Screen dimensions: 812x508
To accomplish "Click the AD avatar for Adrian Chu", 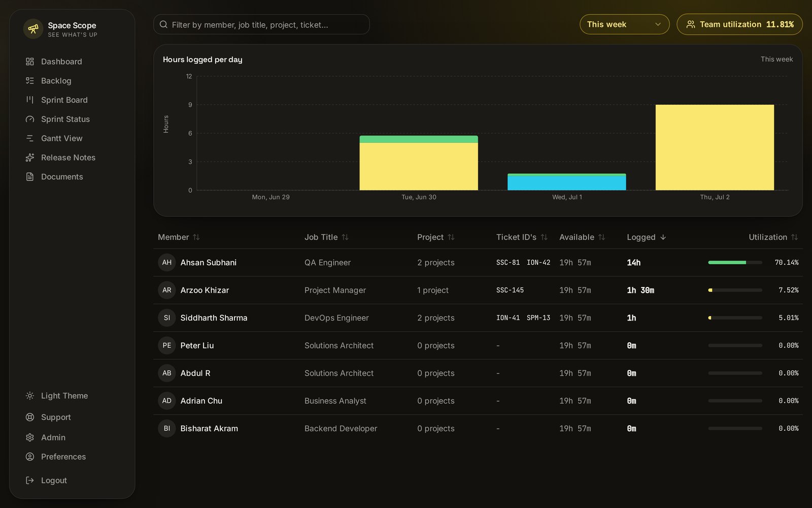I will 167,401.
